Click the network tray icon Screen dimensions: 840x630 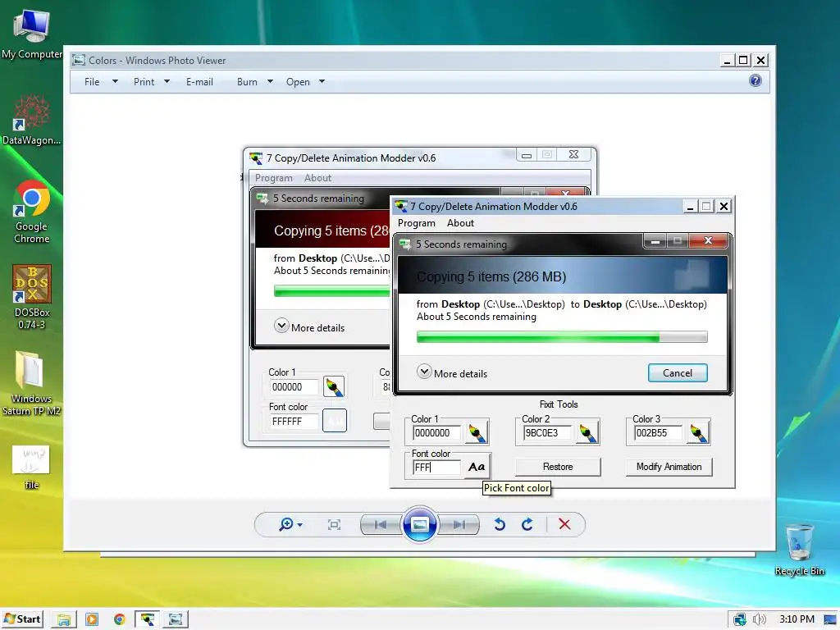(x=740, y=619)
